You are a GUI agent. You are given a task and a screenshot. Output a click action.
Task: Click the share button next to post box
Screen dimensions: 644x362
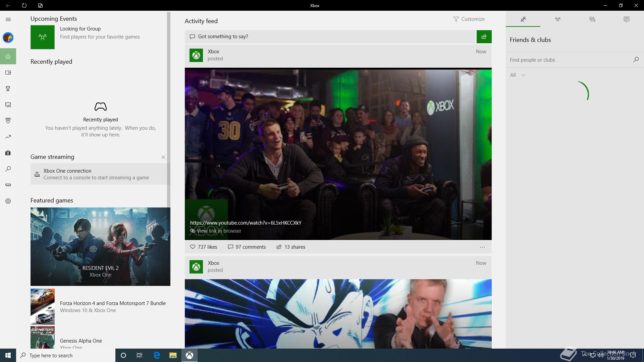tap(484, 37)
